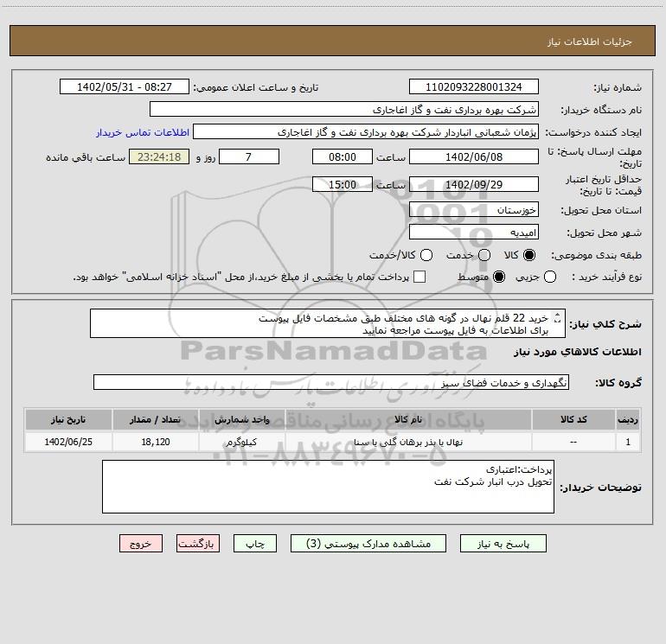Toggle the اسناد خزانه اسلامی payment checkbox

(419, 277)
